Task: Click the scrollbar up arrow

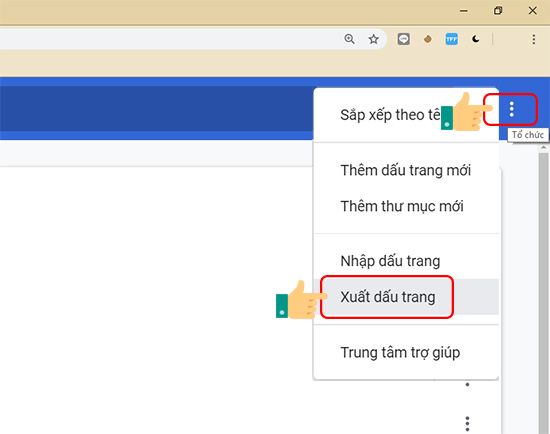Action: pos(543,148)
